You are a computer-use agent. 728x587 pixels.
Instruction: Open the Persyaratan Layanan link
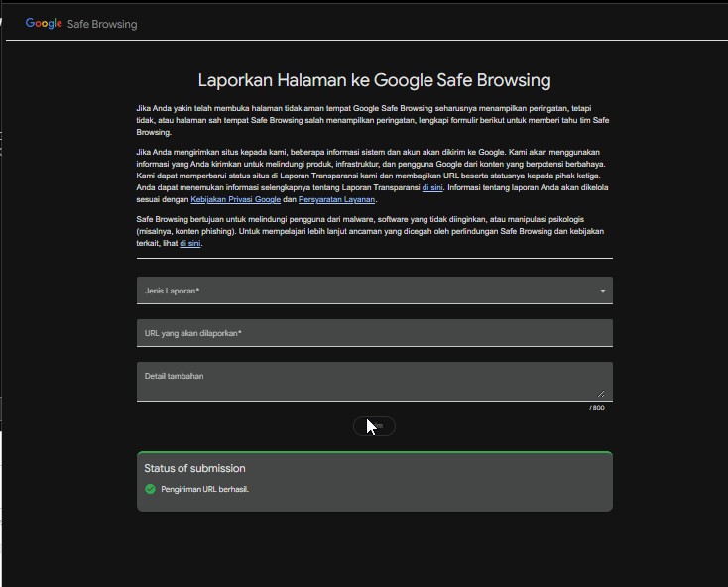[x=336, y=199]
